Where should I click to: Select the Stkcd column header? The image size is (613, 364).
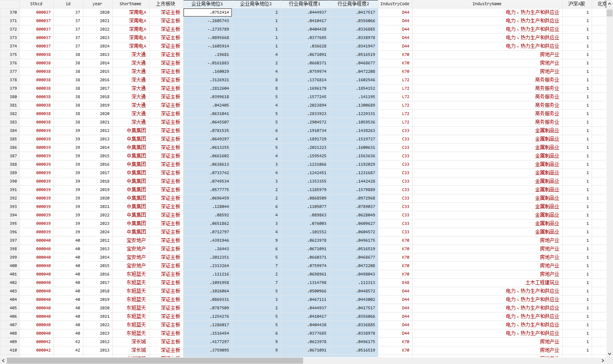[x=36, y=4]
